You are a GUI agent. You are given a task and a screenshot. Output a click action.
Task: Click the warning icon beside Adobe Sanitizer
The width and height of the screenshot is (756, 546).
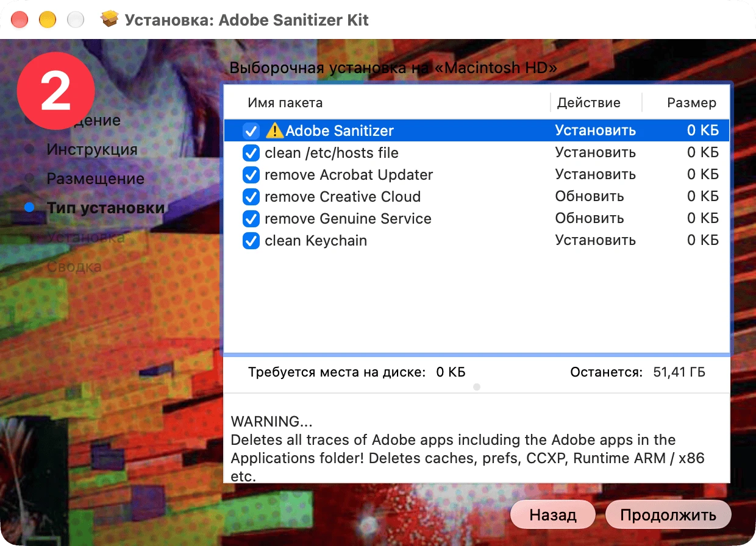(x=275, y=130)
